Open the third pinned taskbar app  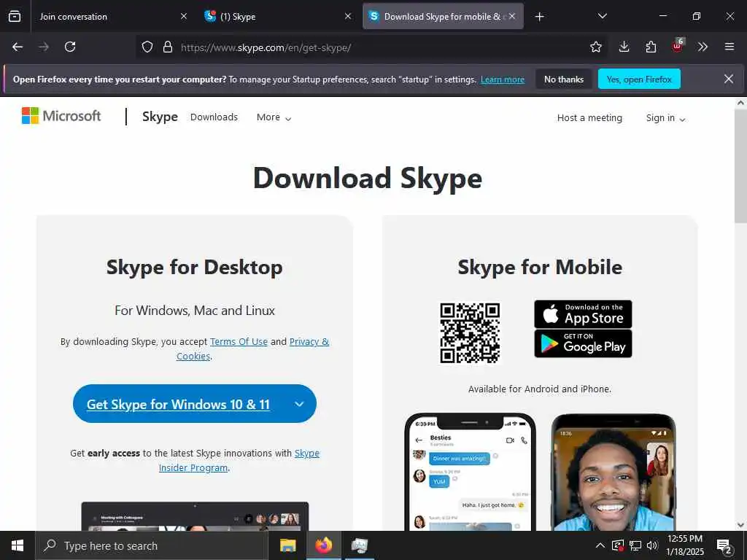(x=359, y=545)
